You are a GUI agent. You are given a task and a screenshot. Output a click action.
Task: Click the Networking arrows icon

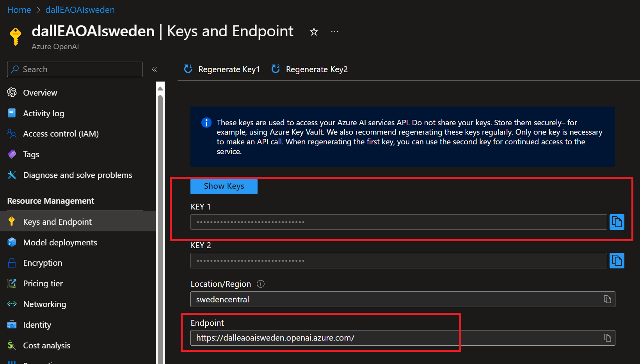click(x=12, y=304)
